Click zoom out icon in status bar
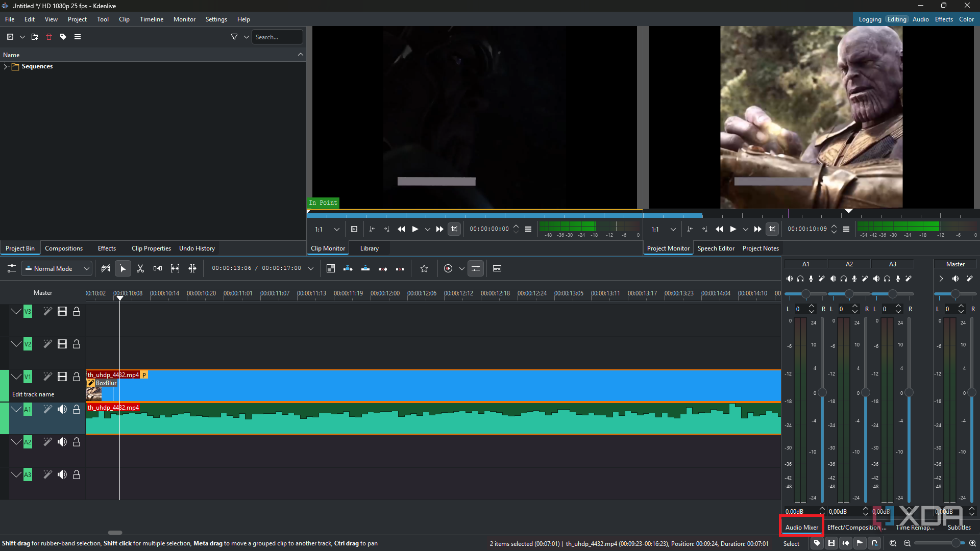This screenshot has height=551, width=980. point(908,543)
